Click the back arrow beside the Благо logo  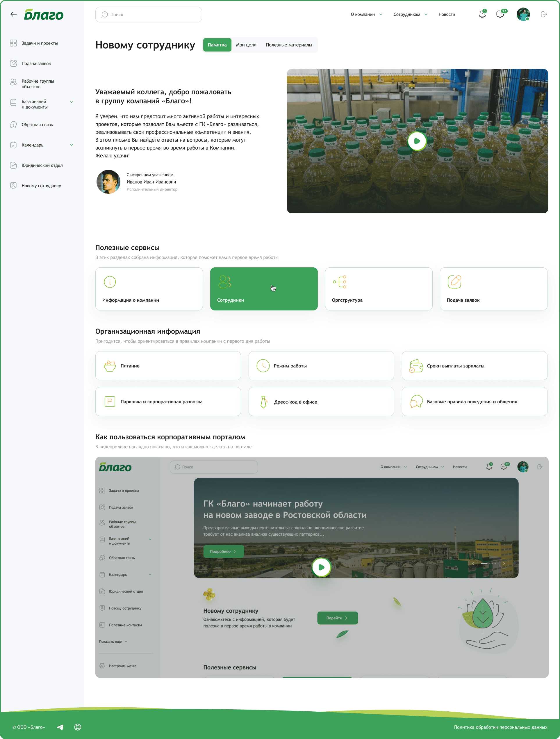[13, 14]
